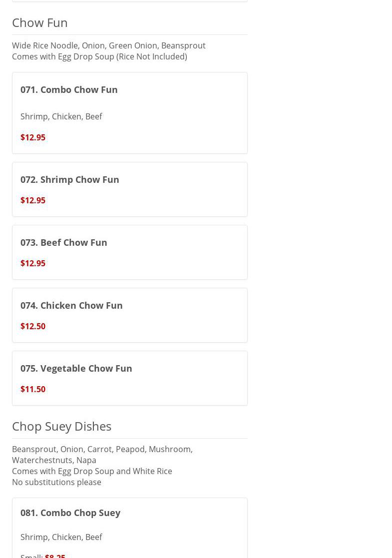Click the $11.50 Vegetable Chow Fun price
392x558 pixels.
pos(33,389)
